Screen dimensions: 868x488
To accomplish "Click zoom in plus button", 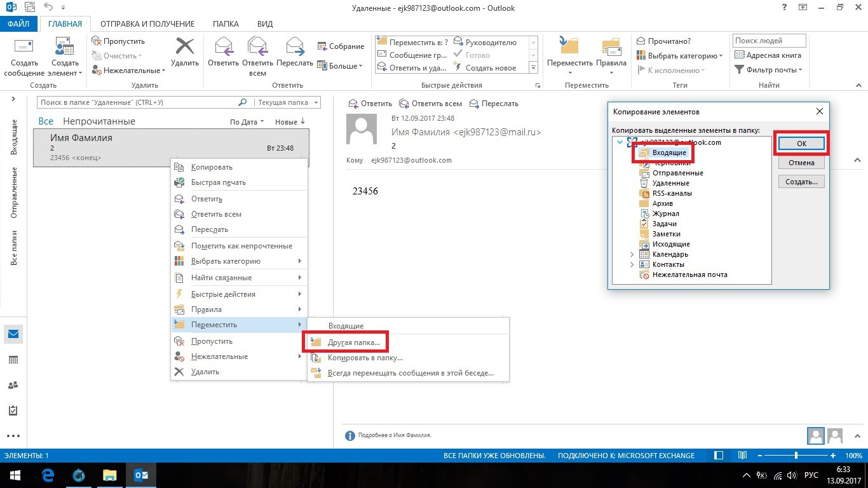I will coord(834,456).
